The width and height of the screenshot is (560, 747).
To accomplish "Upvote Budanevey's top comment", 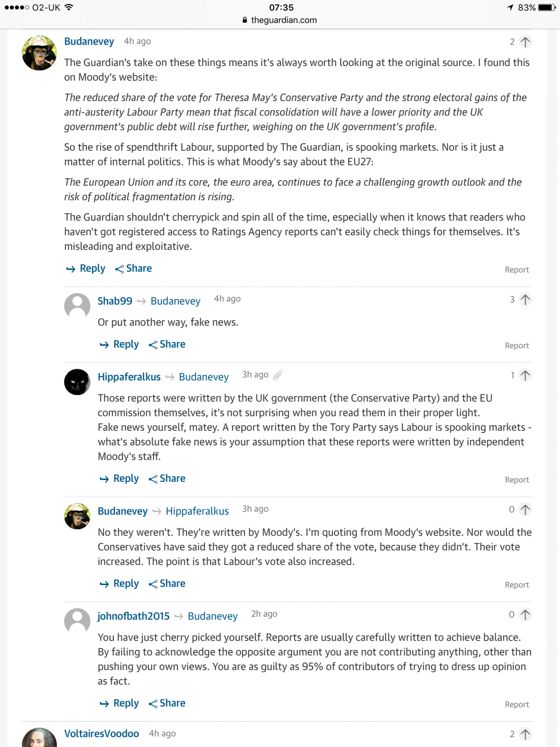I will click(525, 42).
